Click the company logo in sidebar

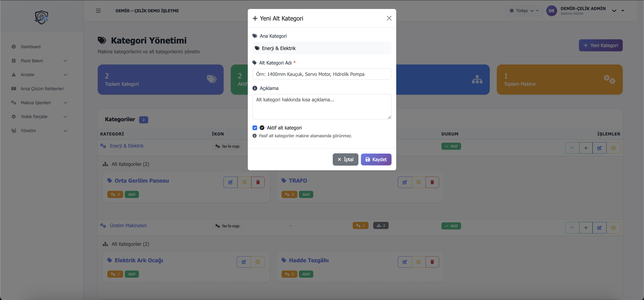(x=42, y=17)
